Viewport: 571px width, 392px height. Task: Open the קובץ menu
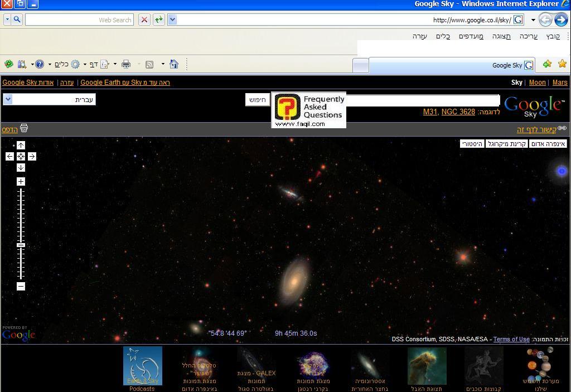point(553,36)
